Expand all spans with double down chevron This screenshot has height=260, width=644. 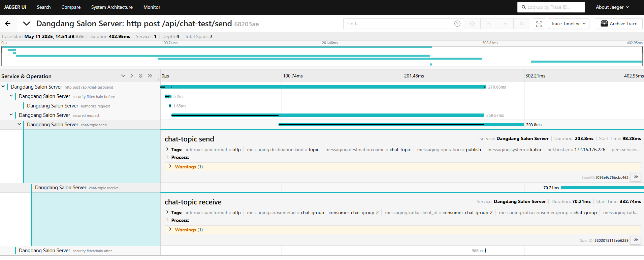[x=141, y=76]
